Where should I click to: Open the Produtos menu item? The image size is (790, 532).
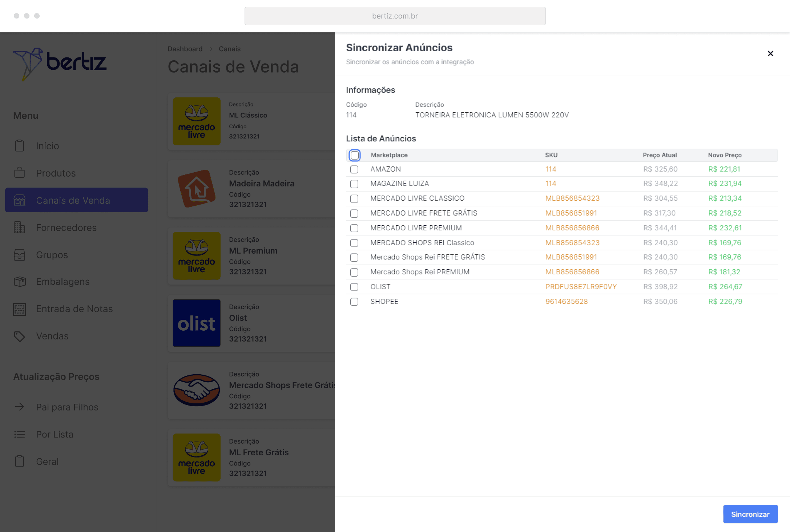[77, 173]
